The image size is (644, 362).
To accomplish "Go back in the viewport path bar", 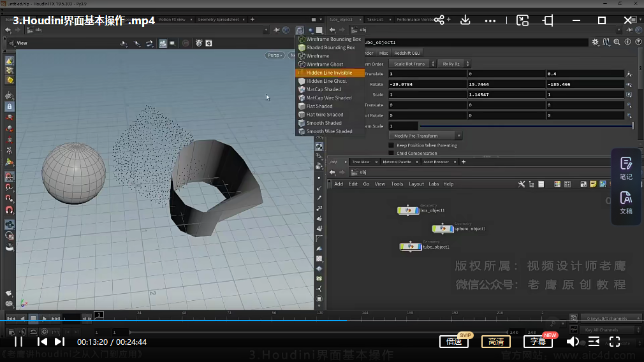I will pos(8,30).
